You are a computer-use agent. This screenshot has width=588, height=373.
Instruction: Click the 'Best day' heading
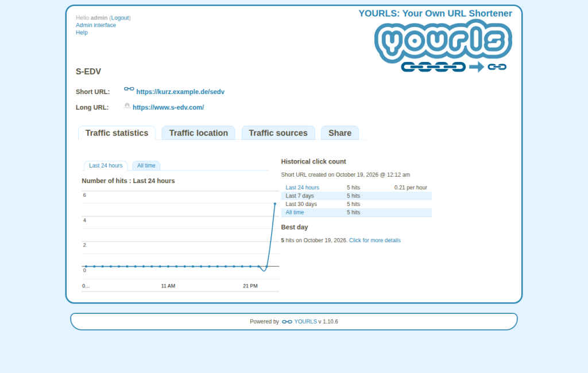point(295,227)
